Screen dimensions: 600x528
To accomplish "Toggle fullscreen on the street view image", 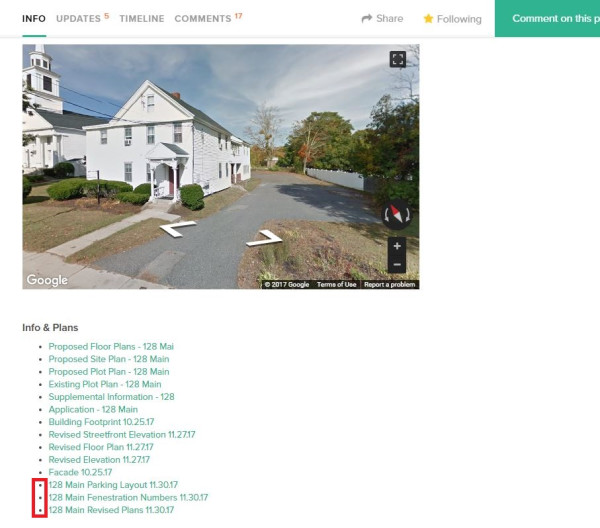I will click(398, 59).
